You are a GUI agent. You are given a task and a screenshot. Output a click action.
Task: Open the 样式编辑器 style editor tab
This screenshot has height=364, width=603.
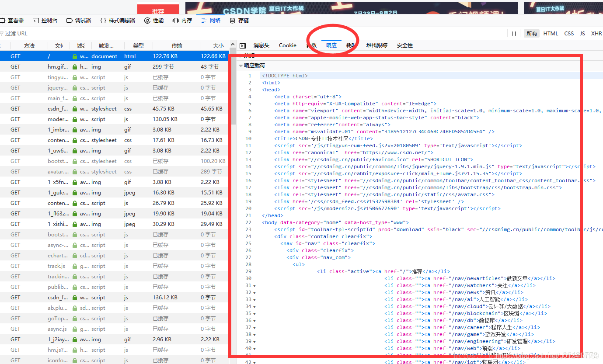pyautogui.click(x=118, y=21)
